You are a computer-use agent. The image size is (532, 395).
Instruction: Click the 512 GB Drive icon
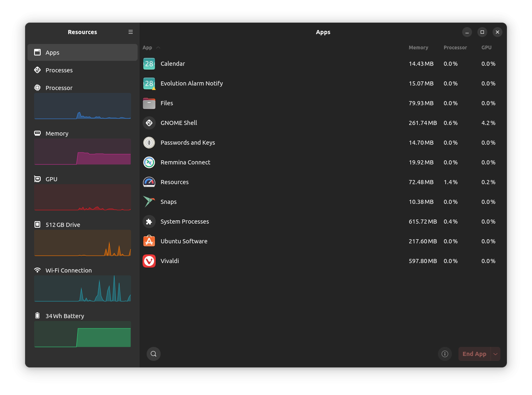(37, 224)
